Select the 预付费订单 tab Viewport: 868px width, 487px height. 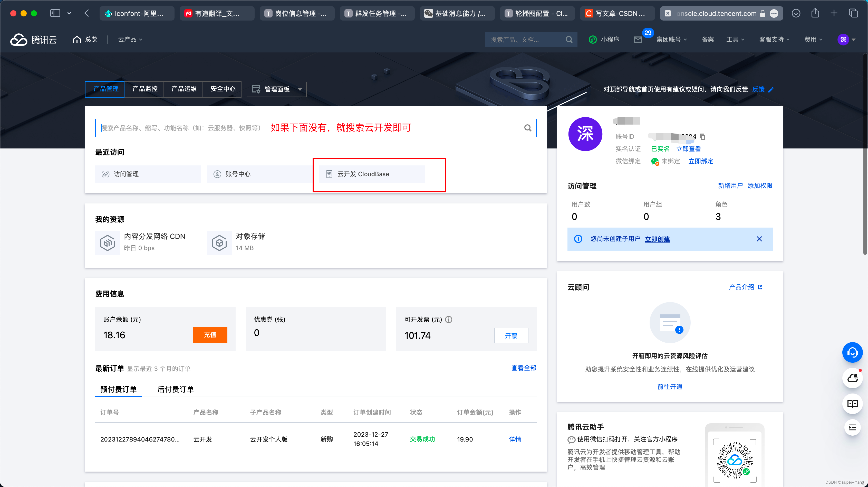pyautogui.click(x=118, y=389)
